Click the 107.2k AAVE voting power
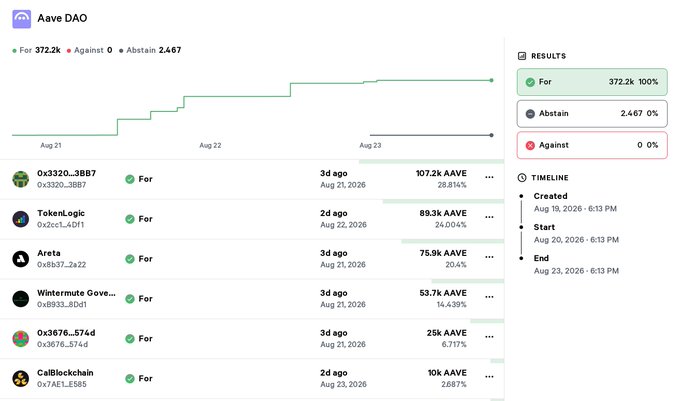This screenshot has height=401, width=680. [x=441, y=173]
